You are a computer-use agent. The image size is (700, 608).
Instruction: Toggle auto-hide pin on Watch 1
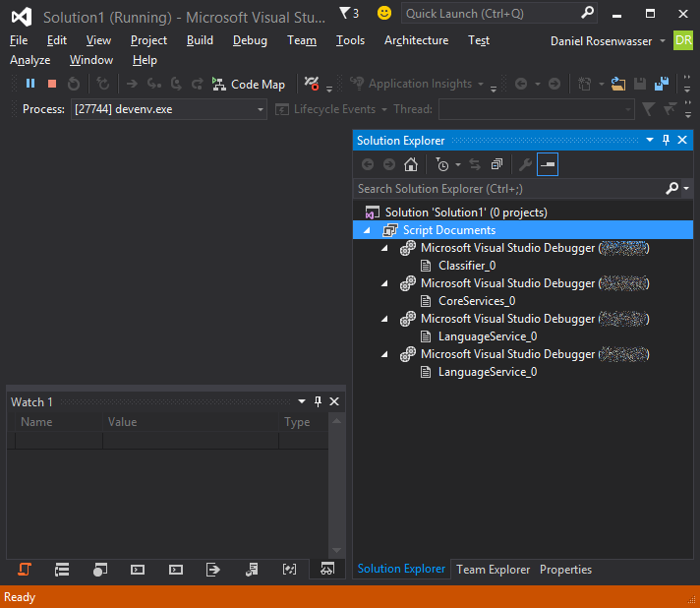318,401
